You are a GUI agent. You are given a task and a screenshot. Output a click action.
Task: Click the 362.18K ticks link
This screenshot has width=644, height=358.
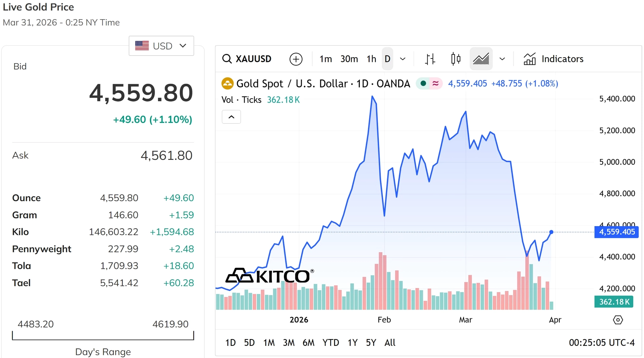point(283,99)
